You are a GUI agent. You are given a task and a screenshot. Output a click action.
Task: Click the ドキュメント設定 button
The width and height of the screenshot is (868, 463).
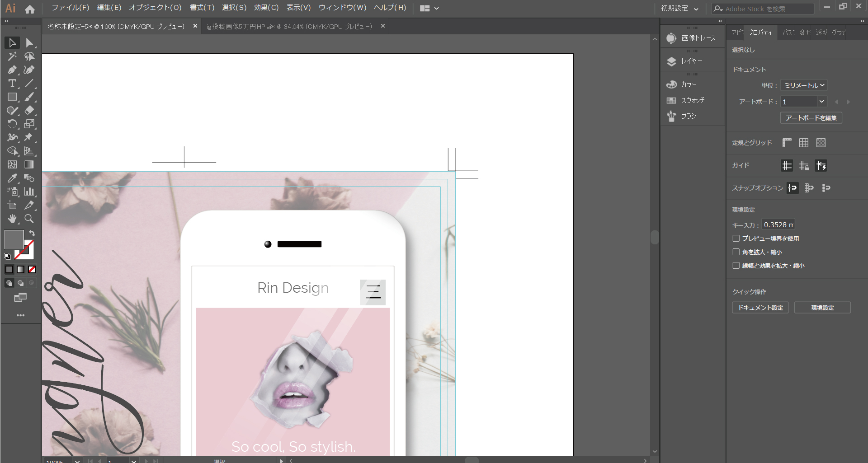coord(760,308)
